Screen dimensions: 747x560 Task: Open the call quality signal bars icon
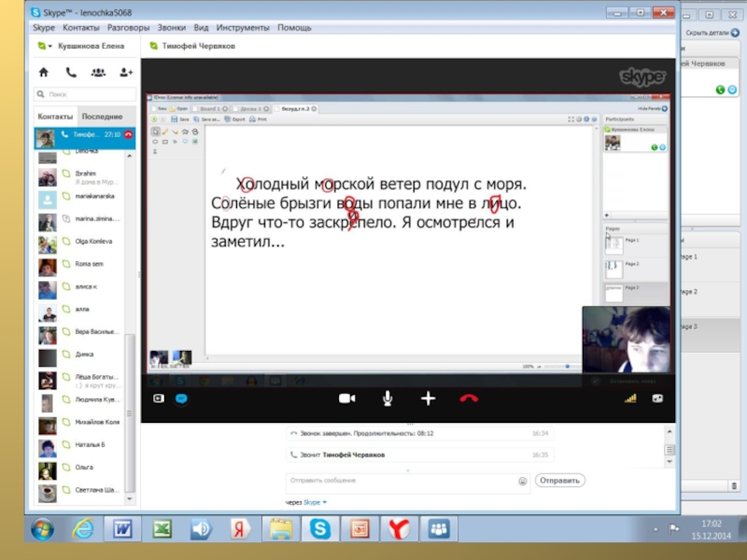click(x=630, y=399)
